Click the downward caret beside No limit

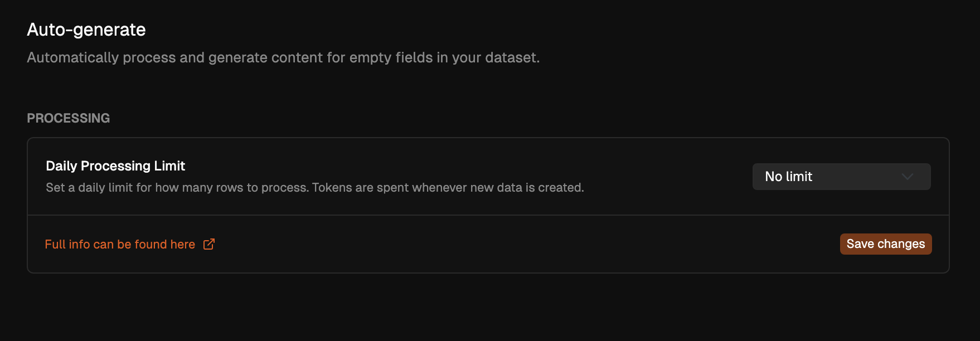pos(907,177)
